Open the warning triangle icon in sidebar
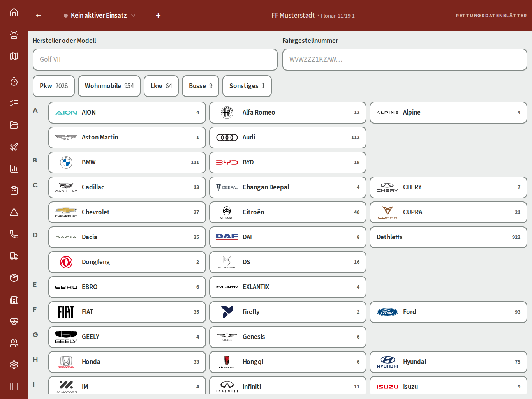 [14, 212]
